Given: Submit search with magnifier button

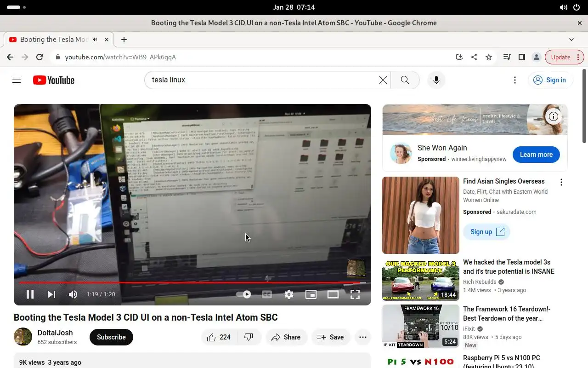Looking at the screenshot, I should click(405, 80).
